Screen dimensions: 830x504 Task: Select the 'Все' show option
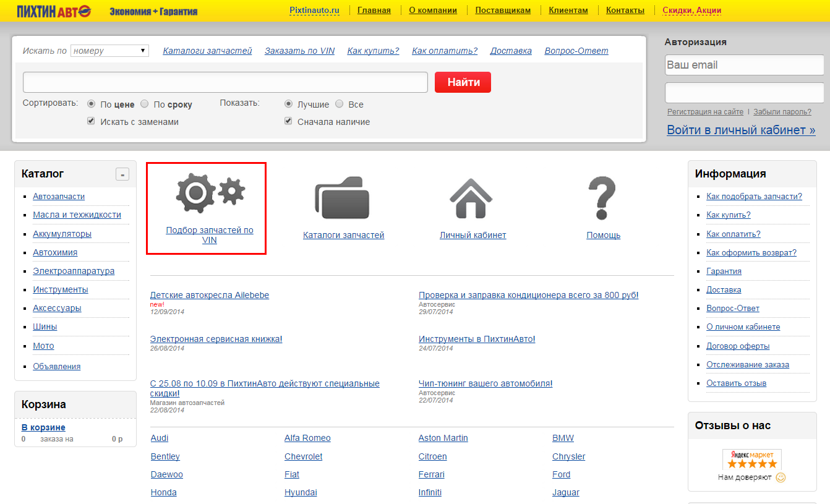pos(339,104)
